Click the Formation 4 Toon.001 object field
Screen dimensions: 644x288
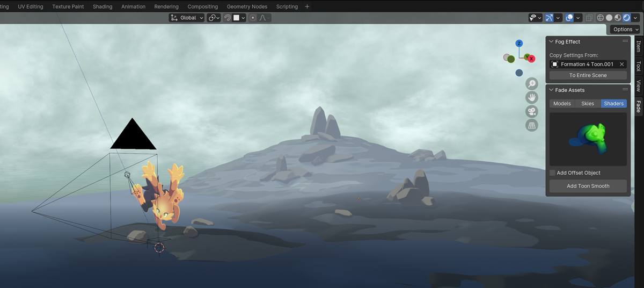[588, 64]
